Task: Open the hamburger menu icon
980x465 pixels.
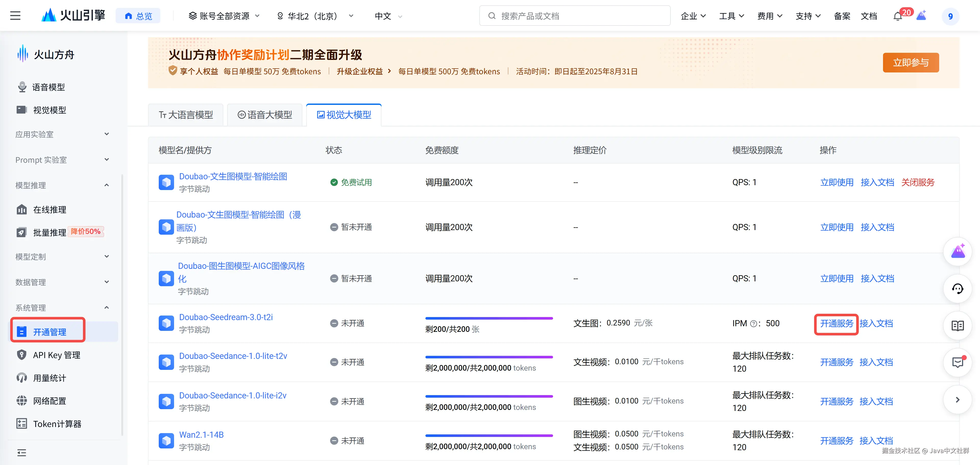Action: 15,16
